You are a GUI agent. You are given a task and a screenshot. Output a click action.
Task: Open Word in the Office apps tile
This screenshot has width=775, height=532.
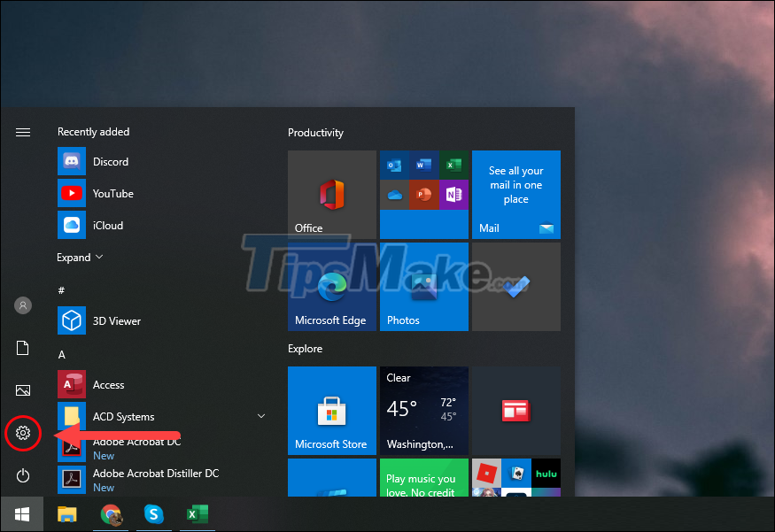point(424,165)
